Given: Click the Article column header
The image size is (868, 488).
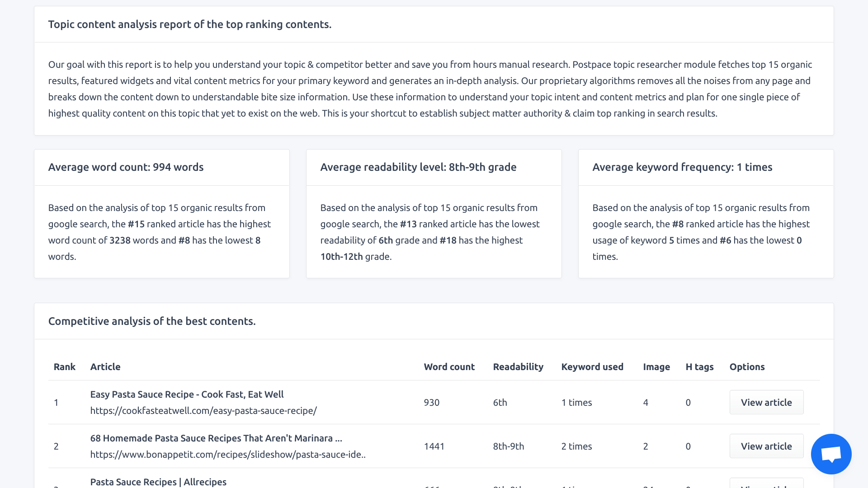Looking at the screenshot, I should click(x=105, y=367).
